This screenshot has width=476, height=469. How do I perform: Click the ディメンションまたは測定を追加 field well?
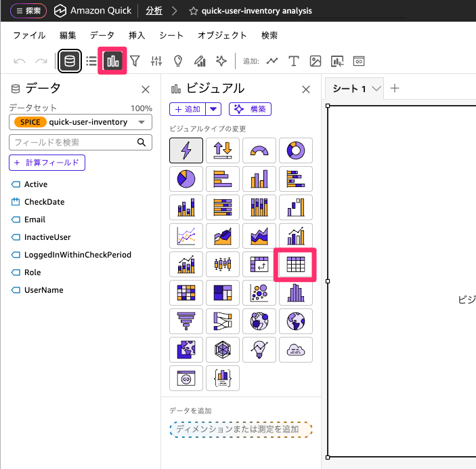(241, 429)
